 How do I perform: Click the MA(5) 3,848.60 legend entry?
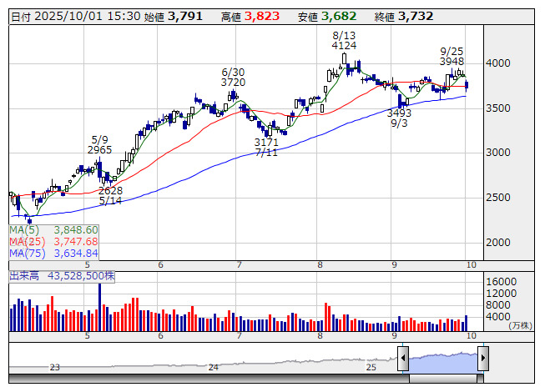pos(54,230)
